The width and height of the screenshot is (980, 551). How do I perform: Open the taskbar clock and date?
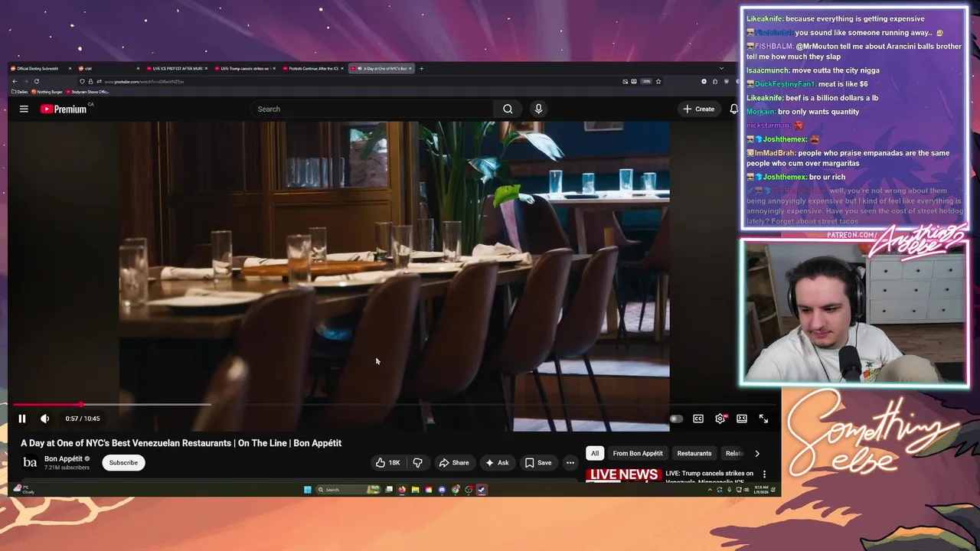[761, 490]
